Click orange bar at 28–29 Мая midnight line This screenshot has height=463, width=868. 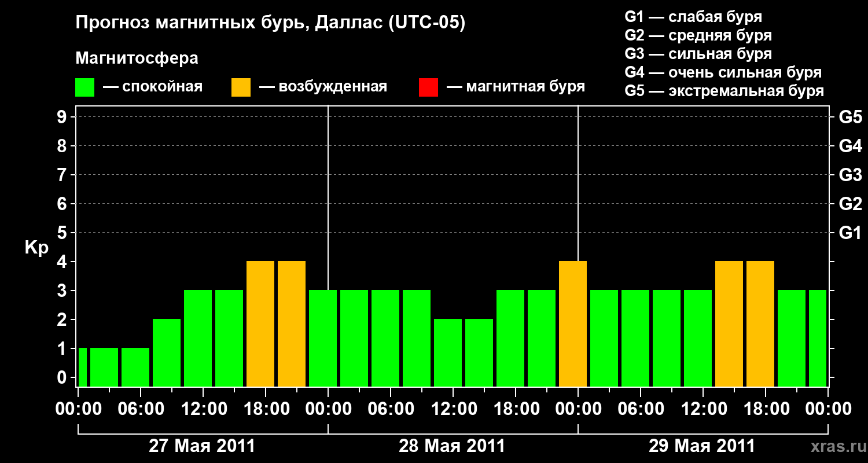[x=573, y=324]
